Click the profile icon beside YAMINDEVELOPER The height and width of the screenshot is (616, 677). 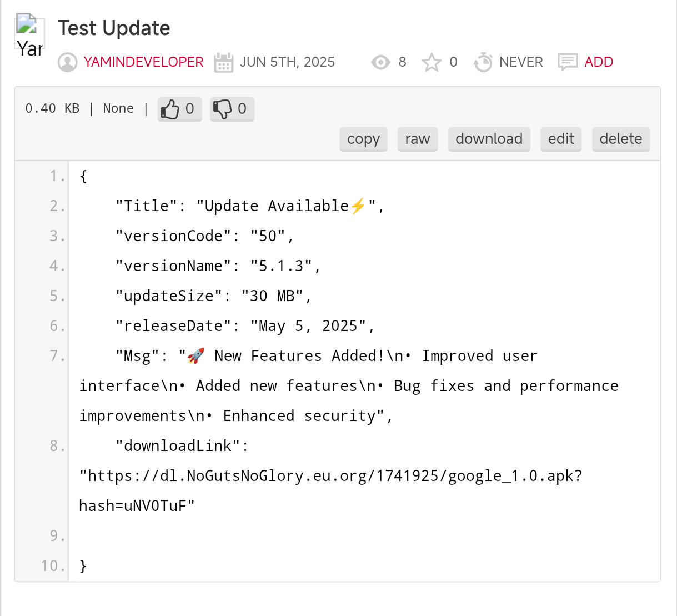coord(68,62)
